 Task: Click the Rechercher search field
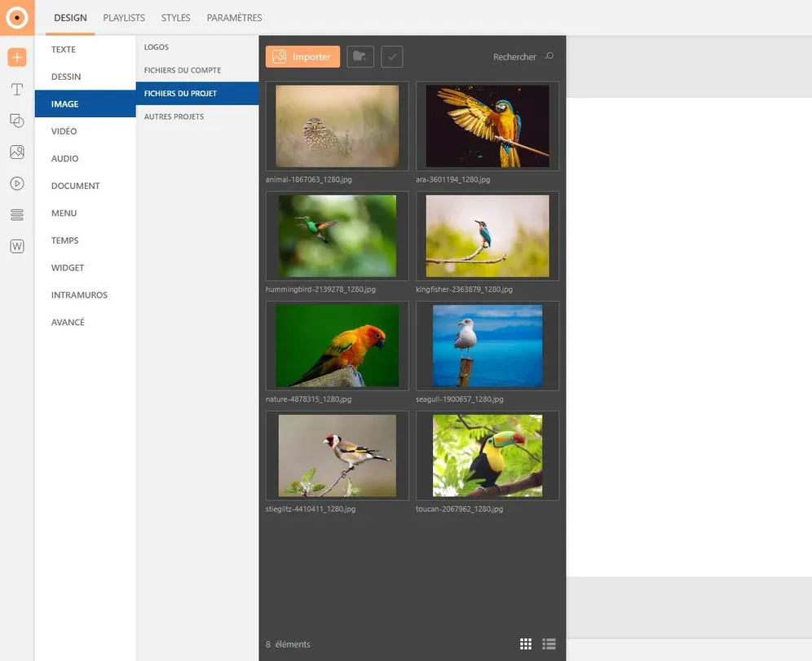coord(514,57)
